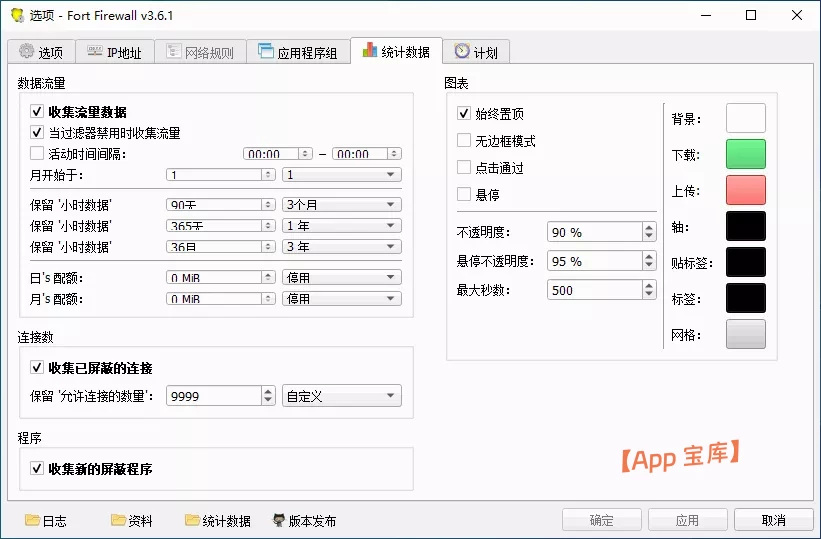This screenshot has width=821, height=539.
Task: Click the 网络规则 tab
Action: [200, 52]
